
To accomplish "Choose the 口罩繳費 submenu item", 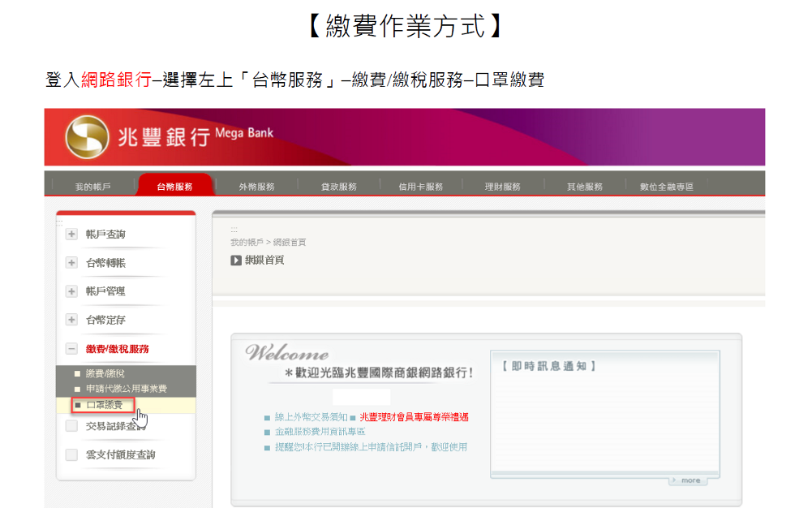I will [x=104, y=404].
